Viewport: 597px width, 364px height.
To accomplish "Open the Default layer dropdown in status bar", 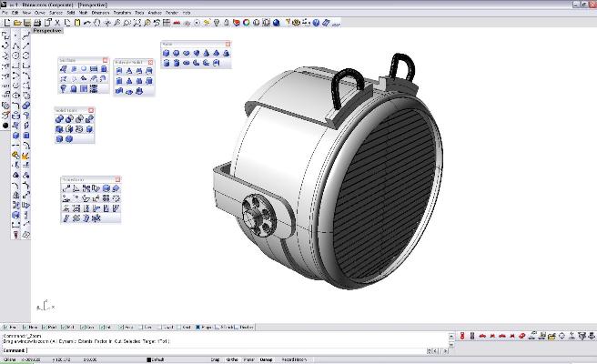I will (x=157, y=359).
